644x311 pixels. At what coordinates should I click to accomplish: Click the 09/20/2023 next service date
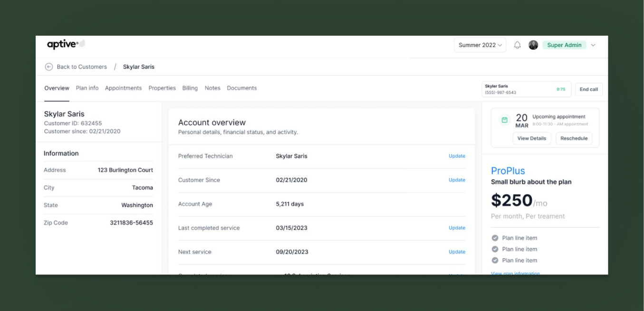coord(292,252)
